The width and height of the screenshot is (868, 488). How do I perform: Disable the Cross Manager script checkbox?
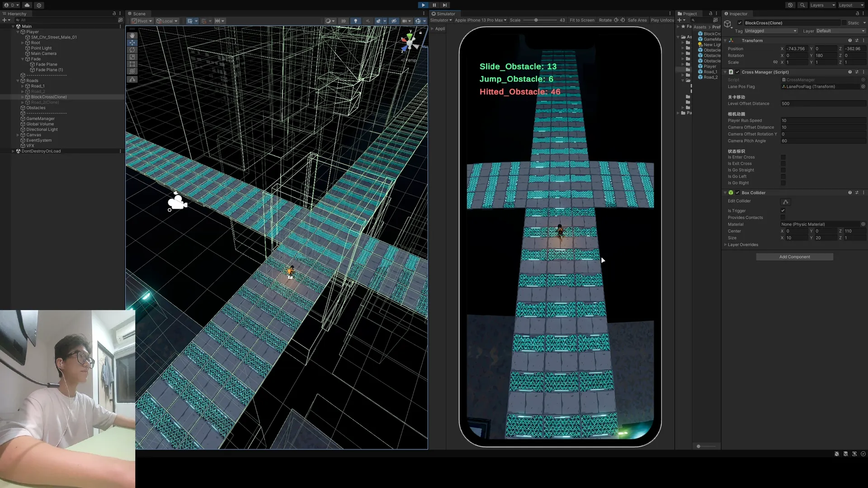pyautogui.click(x=737, y=72)
